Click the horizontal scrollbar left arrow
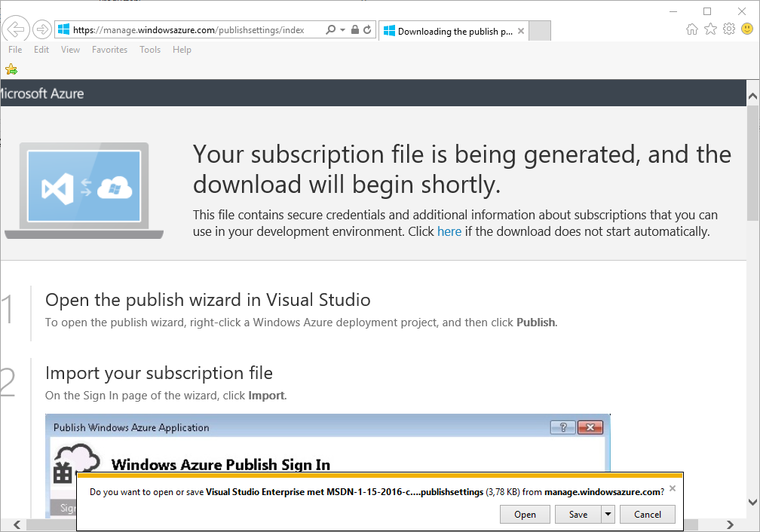The height and width of the screenshot is (532, 760). 17,524
